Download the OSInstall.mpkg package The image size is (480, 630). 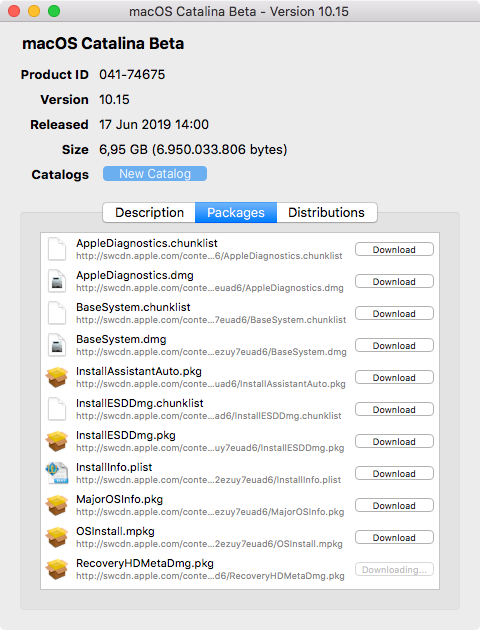[x=394, y=538]
